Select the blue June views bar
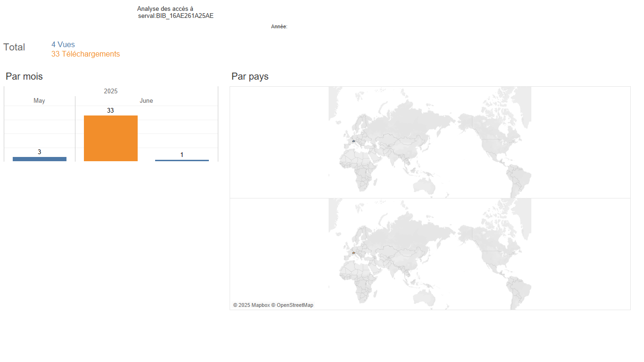The height and width of the screenshot is (362, 644). point(182,160)
